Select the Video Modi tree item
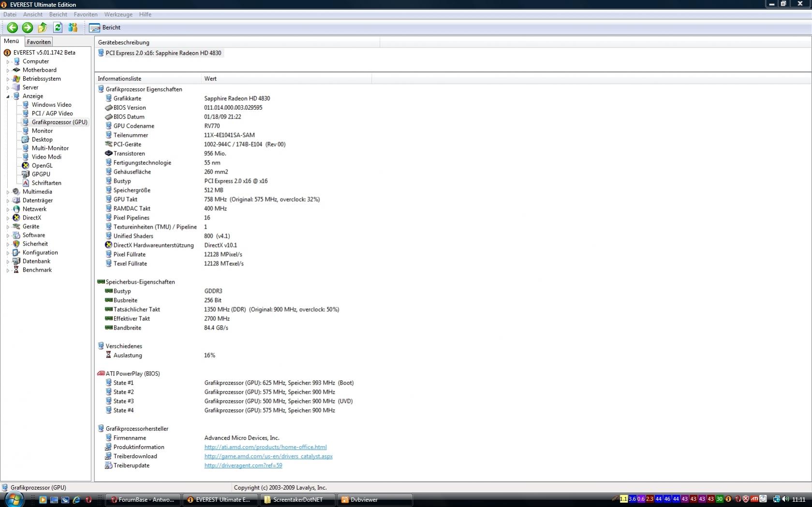Image resolution: width=812 pixels, height=507 pixels. pos(46,157)
